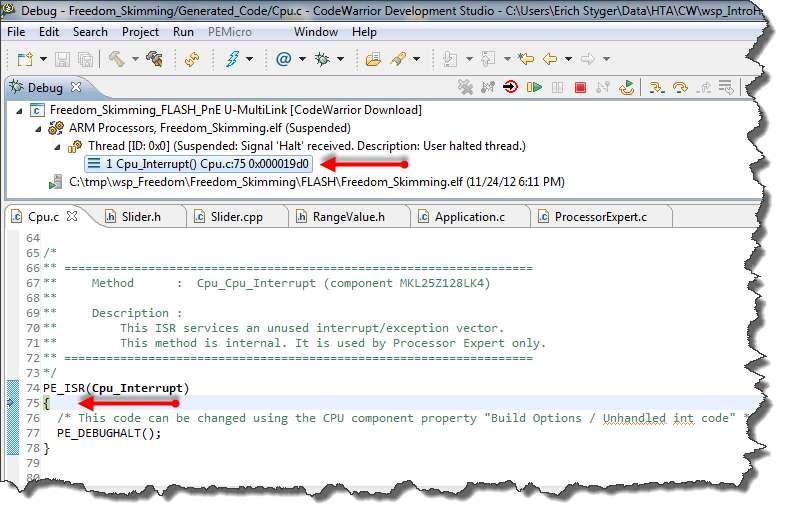The image size is (790, 522).
Task: Open the Search menu
Action: tap(90, 32)
